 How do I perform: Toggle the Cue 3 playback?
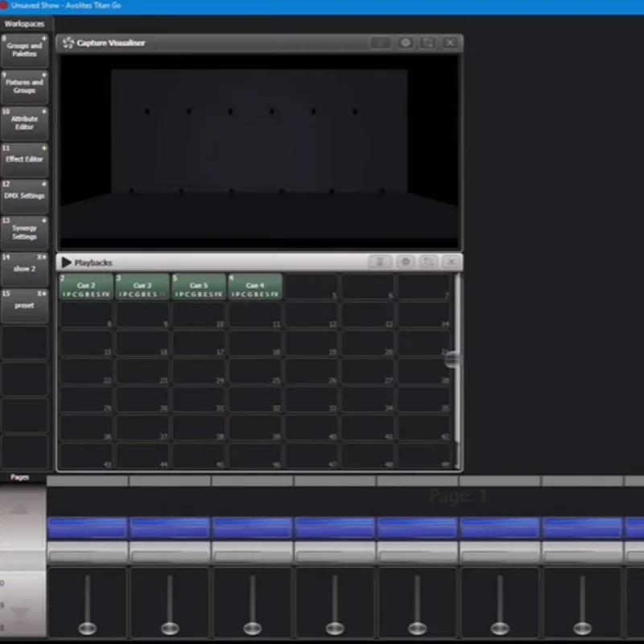pos(142,287)
